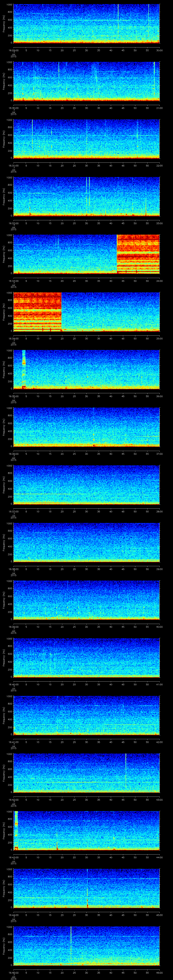This screenshot has height=980, width=173.
Task: Click the burst at the start of the 16:43:00 panel
Action: (x=16, y=831)
